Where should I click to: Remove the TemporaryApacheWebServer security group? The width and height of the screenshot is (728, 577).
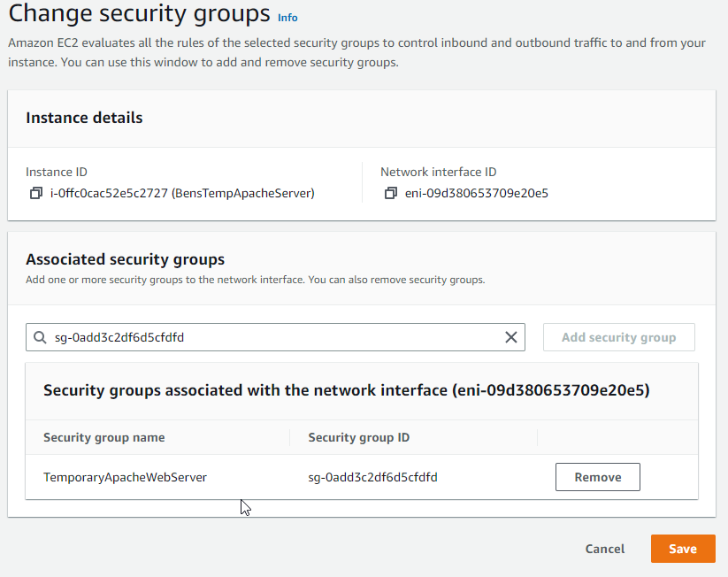point(597,477)
